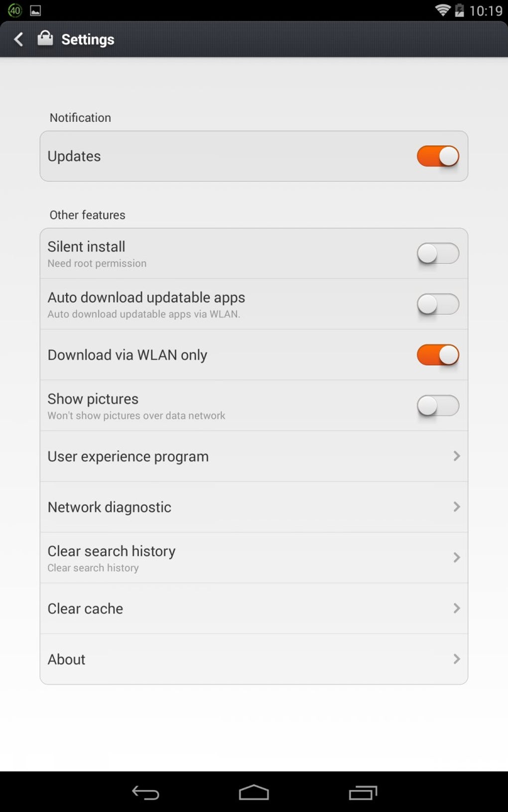508x812 pixels.
Task: Tap the Clear cache chevron arrow
Action: (x=456, y=609)
